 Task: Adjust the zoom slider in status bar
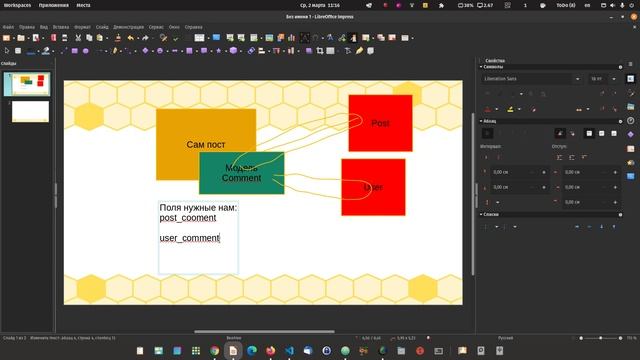[601, 338]
